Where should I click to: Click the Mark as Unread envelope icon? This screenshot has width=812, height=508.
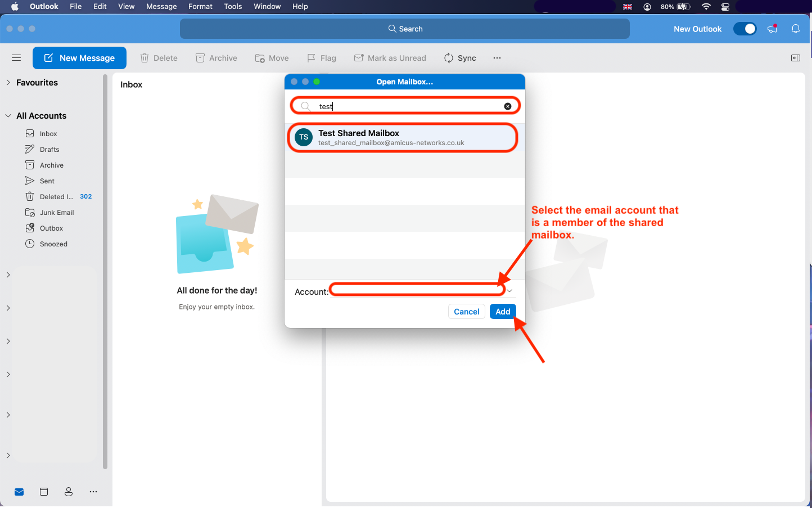359,58
